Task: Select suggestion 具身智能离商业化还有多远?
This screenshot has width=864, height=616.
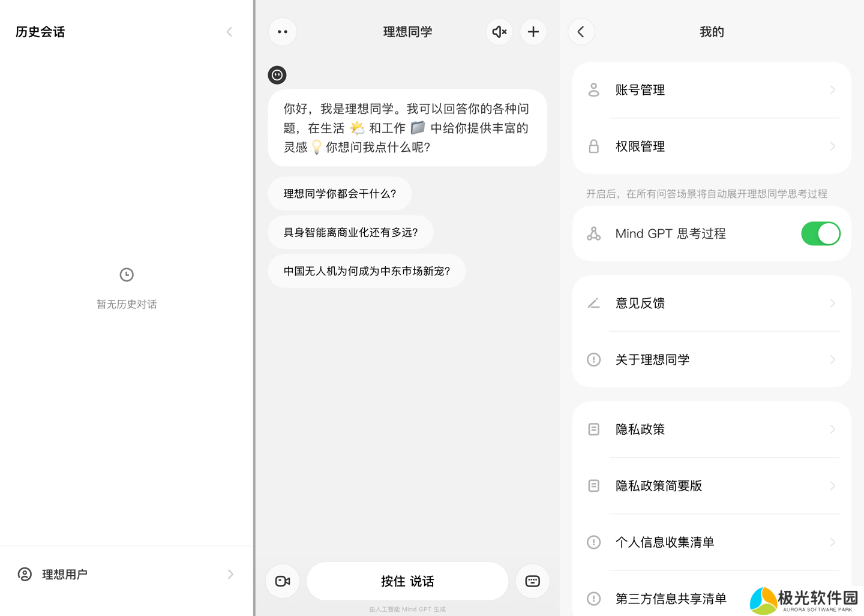Action: coord(350,233)
